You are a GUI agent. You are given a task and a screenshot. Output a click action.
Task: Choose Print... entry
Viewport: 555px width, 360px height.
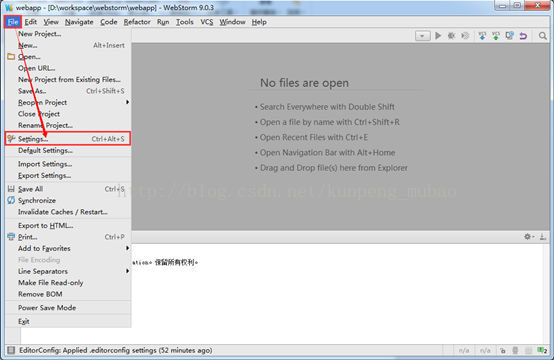(x=68, y=237)
